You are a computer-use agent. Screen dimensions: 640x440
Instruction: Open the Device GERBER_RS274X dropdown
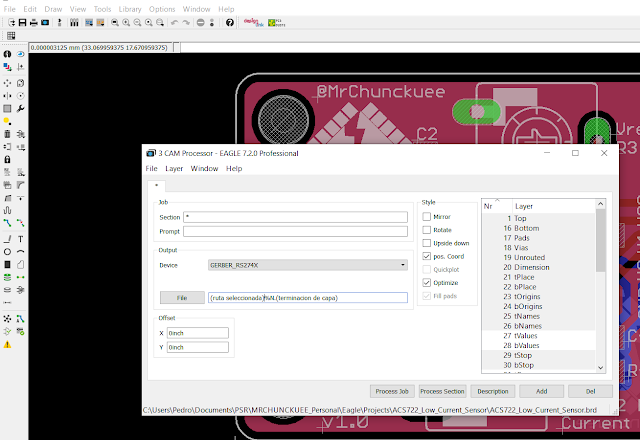pos(308,265)
